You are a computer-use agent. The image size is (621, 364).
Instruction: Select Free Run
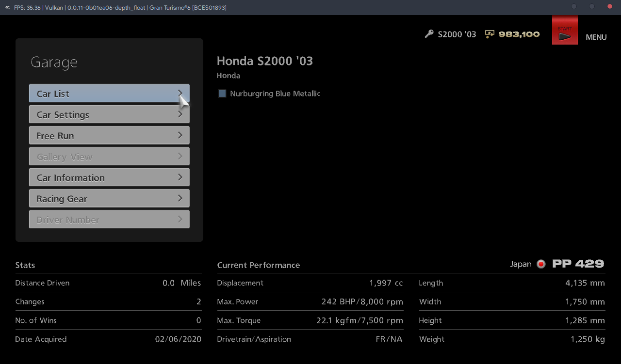[x=109, y=135]
